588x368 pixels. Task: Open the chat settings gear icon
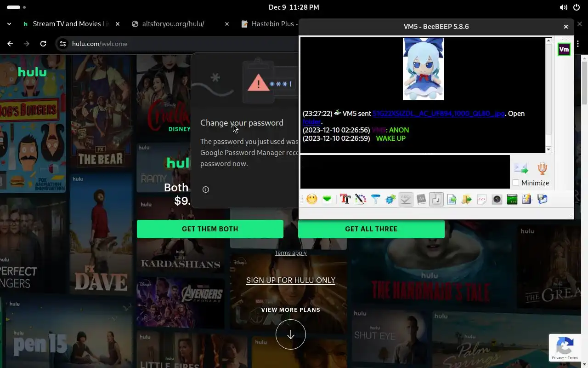click(390, 199)
